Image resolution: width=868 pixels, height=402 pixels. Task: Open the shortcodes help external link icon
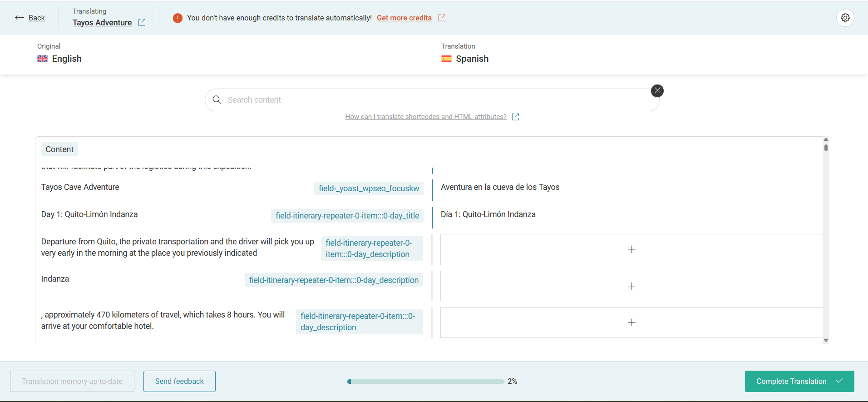[515, 117]
